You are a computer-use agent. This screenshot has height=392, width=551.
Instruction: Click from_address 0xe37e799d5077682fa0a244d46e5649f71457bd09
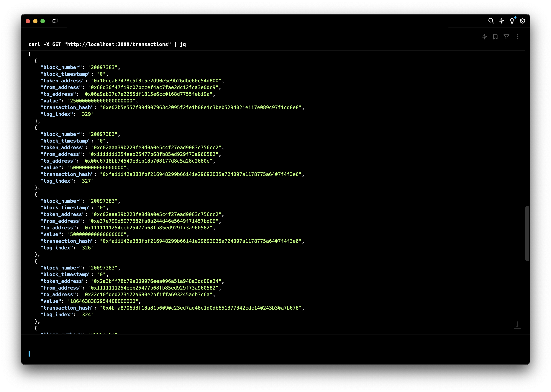153,221
